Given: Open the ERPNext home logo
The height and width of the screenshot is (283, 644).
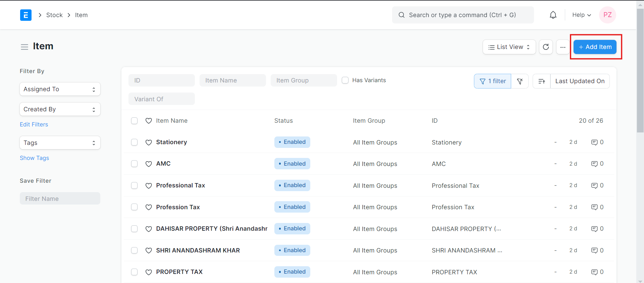Looking at the screenshot, I should pyautogui.click(x=26, y=15).
